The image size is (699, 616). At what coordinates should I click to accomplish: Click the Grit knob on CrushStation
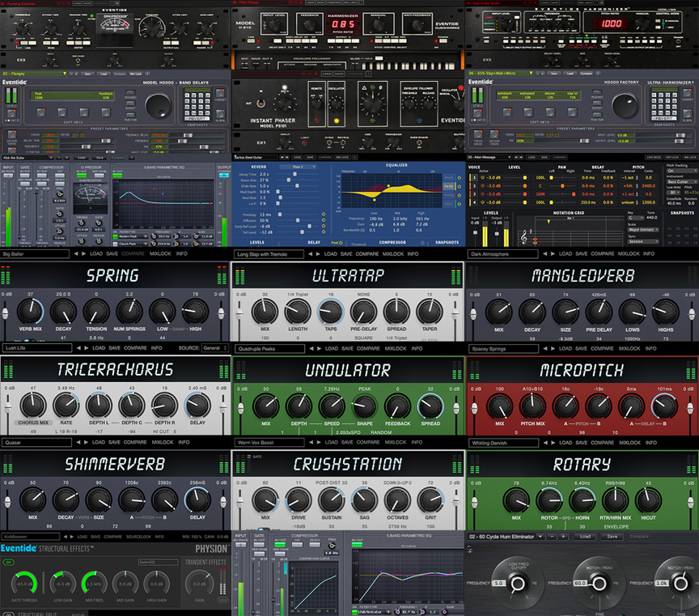429,498
